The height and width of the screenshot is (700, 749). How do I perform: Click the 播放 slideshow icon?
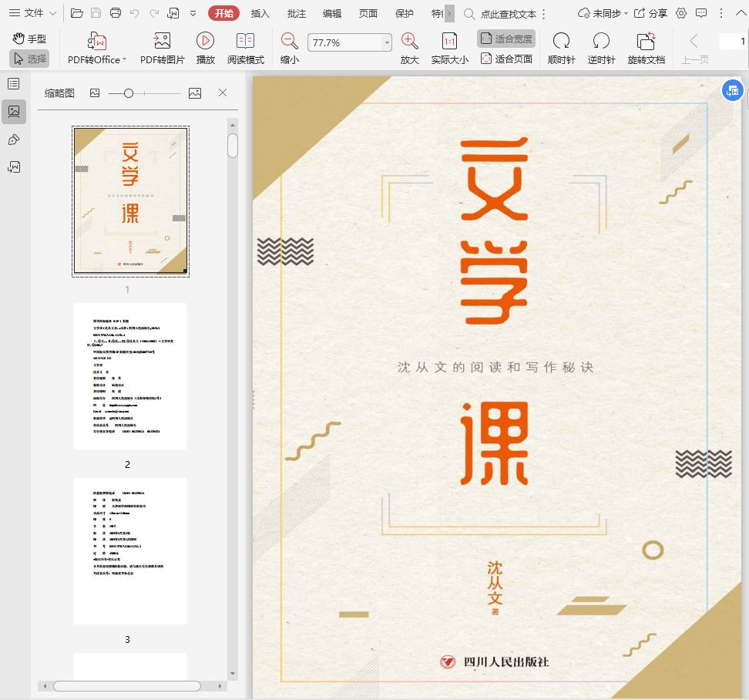(205, 42)
